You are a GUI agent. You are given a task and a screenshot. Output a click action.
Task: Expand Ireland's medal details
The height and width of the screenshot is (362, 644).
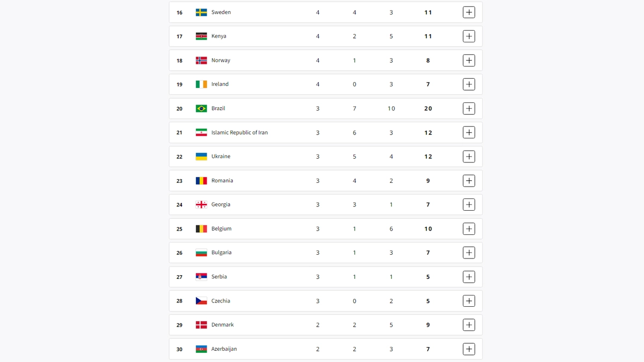[469, 84]
